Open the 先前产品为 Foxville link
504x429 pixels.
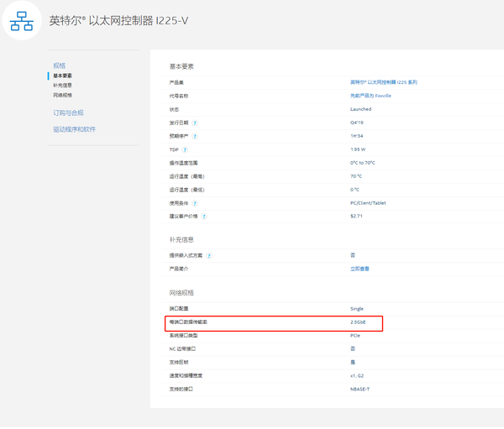click(x=370, y=96)
